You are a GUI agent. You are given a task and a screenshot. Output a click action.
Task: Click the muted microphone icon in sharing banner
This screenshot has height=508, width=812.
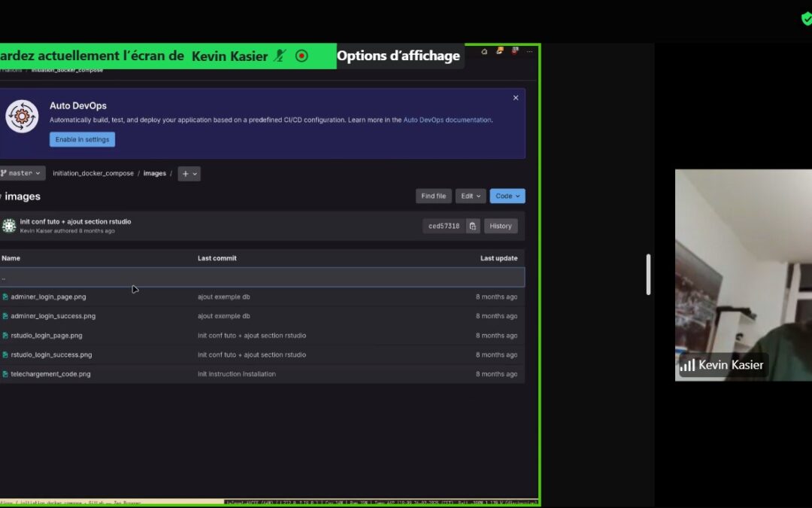(280, 56)
